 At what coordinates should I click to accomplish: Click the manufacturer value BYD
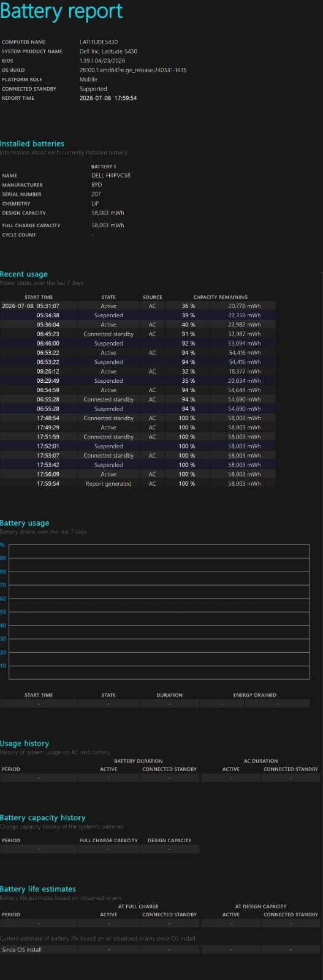[x=97, y=184]
